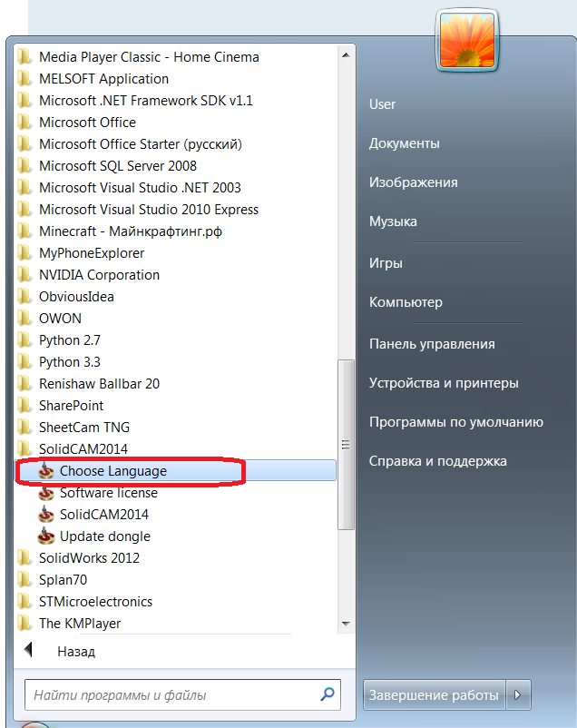Click Завершение работы button
This screenshot has width=577, height=728.
point(434,695)
